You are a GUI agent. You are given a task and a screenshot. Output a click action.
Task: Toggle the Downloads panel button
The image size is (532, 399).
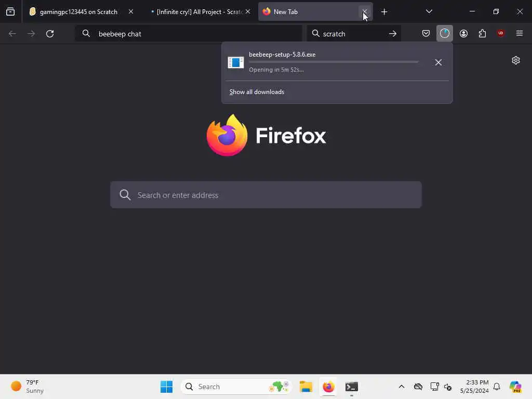445,33
